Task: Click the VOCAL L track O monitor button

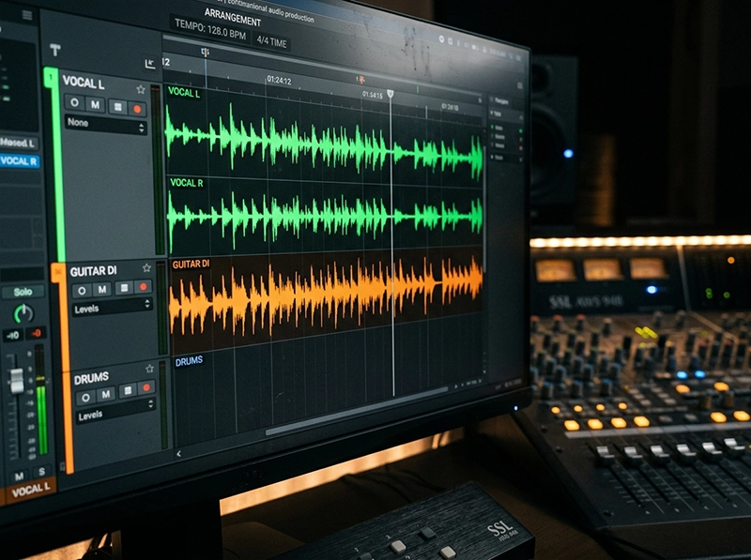Action: (74, 102)
